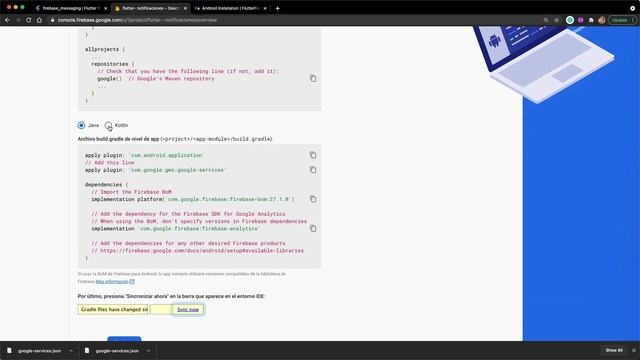Copy the google-services apply plugin line
640x360 pixels.
(313, 170)
